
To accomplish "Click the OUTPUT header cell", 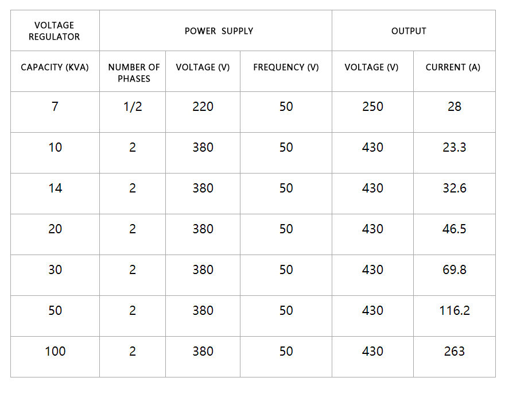I will (x=414, y=30).
